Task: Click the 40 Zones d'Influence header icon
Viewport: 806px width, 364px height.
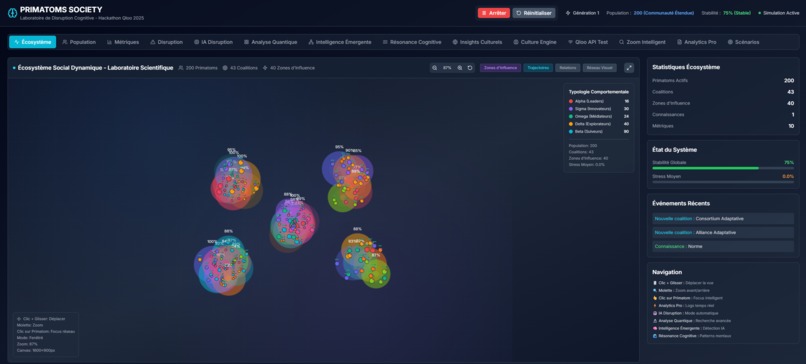Action: point(265,68)
